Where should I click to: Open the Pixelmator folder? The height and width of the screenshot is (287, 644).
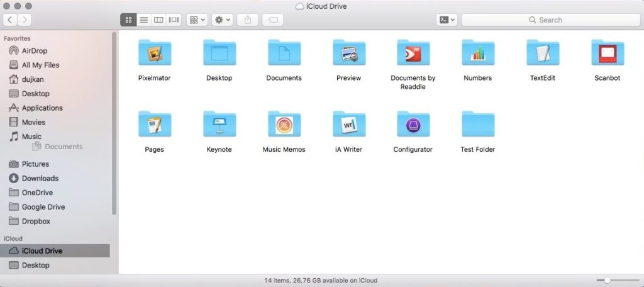coord(155,53)
